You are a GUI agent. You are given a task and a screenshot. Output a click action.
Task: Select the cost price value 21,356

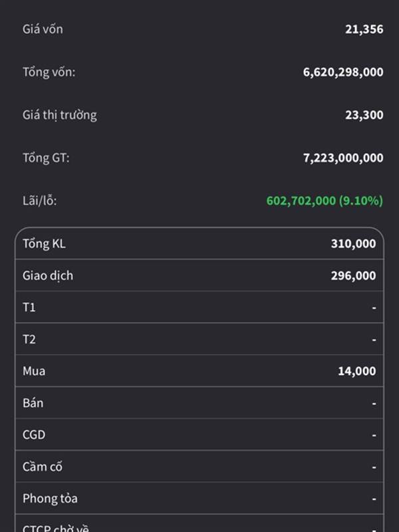(x=364, y=29)
